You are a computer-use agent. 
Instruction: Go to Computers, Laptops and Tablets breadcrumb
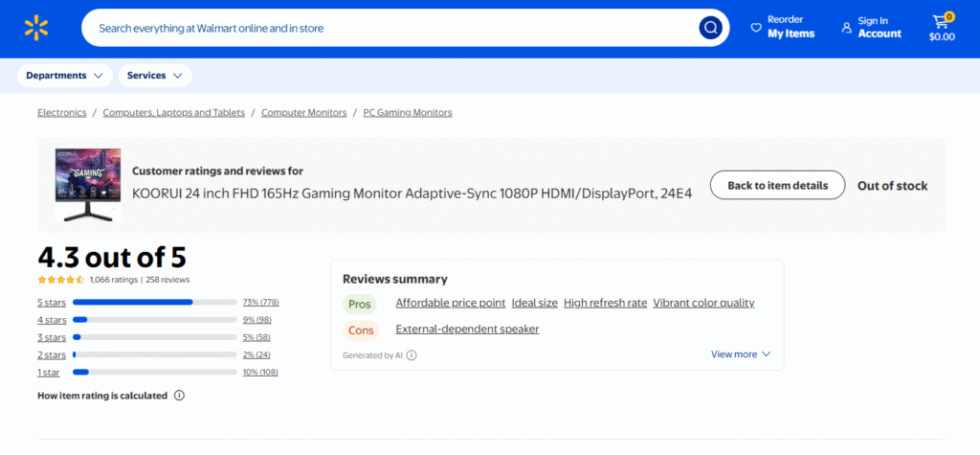[174, 113]
